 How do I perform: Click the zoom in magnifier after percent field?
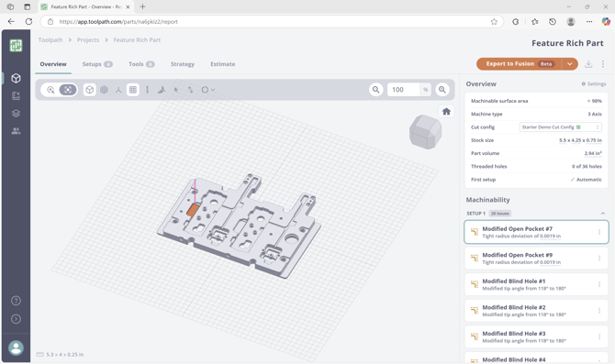click(x=442, y=90)
